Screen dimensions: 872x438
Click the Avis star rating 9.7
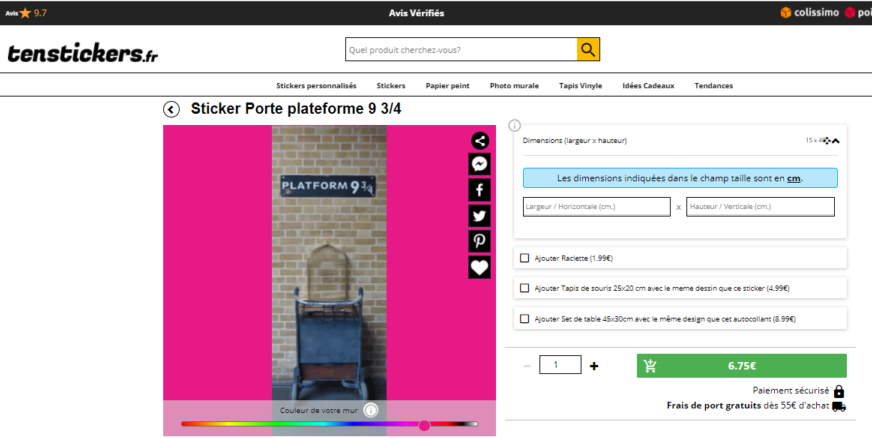pyautogui.click(x=26, y=13)
